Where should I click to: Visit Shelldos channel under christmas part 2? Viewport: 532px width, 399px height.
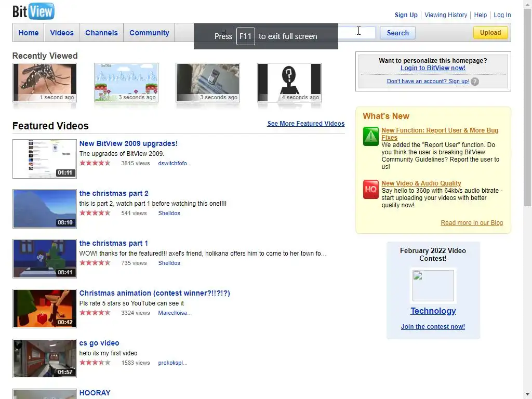(x=169, y=213)
